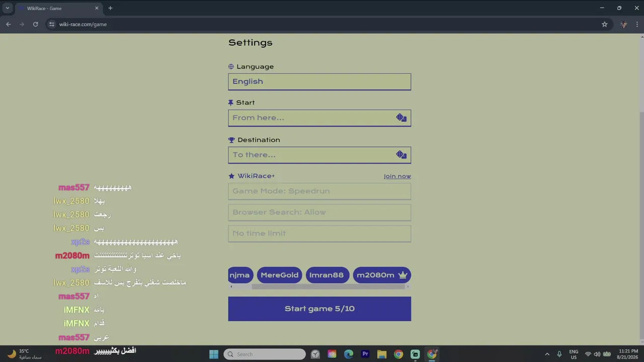Image resolution: width=644 pixels, height=362 pixels.
Task: Open Microsoft Edge from the taskbar
Action: (x=349, y=354)
